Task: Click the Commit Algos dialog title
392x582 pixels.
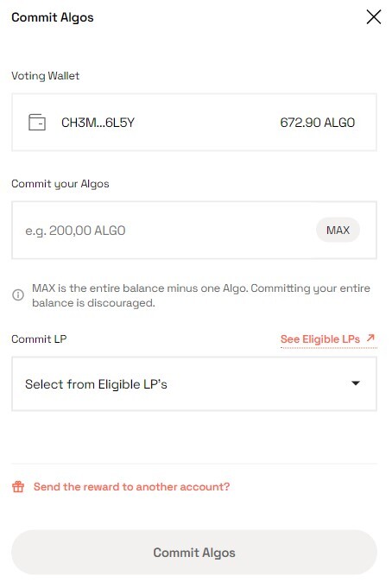Action: (53, 17)
